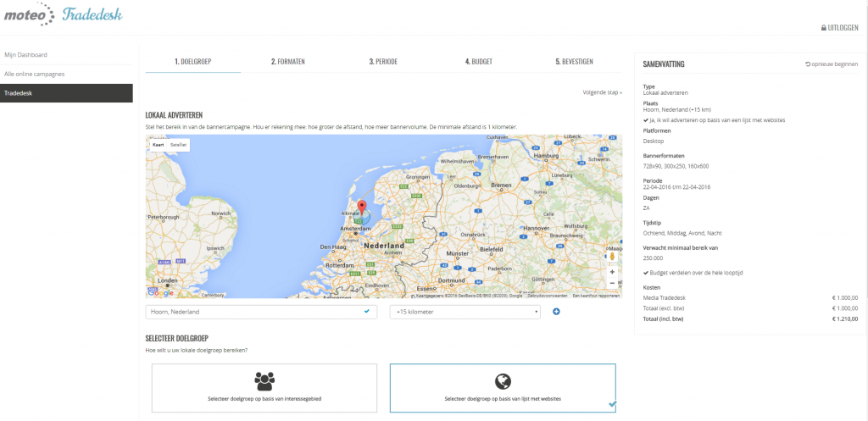This screenshot has width=868, height=421.
Task: Click the checkmark inside the Hoorn field
Action: pos(366,312)
